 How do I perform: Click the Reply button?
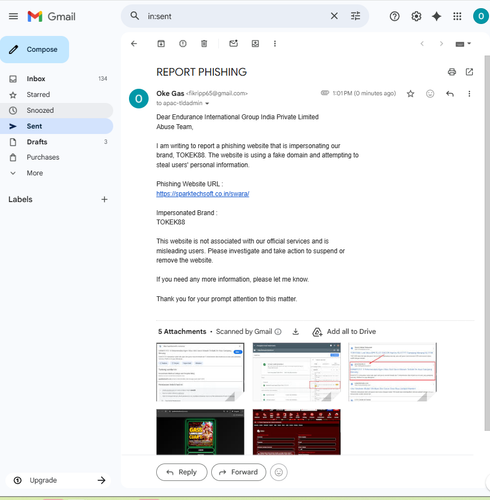[182, 472]
